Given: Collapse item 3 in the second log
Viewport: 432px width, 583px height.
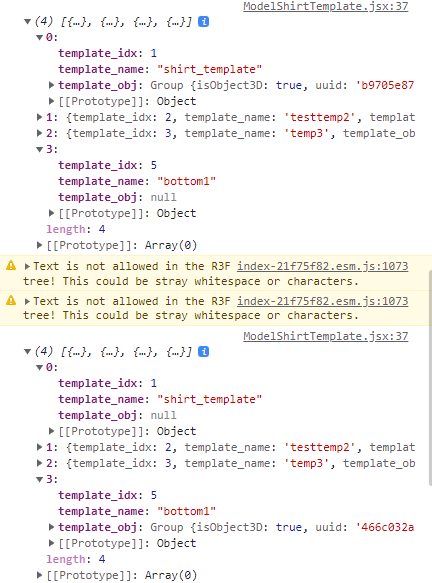Looking at the screenshot, I should pyautogui.click(x=39, y=479).
